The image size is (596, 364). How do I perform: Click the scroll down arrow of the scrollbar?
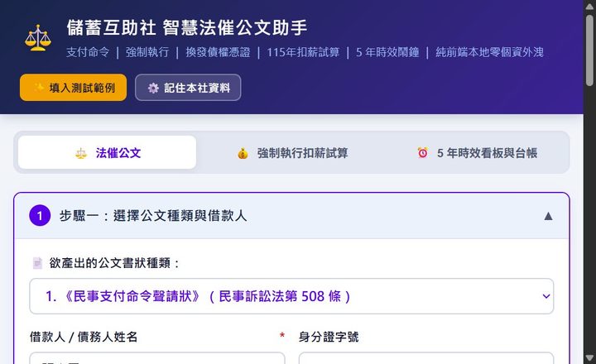[589, 358]
